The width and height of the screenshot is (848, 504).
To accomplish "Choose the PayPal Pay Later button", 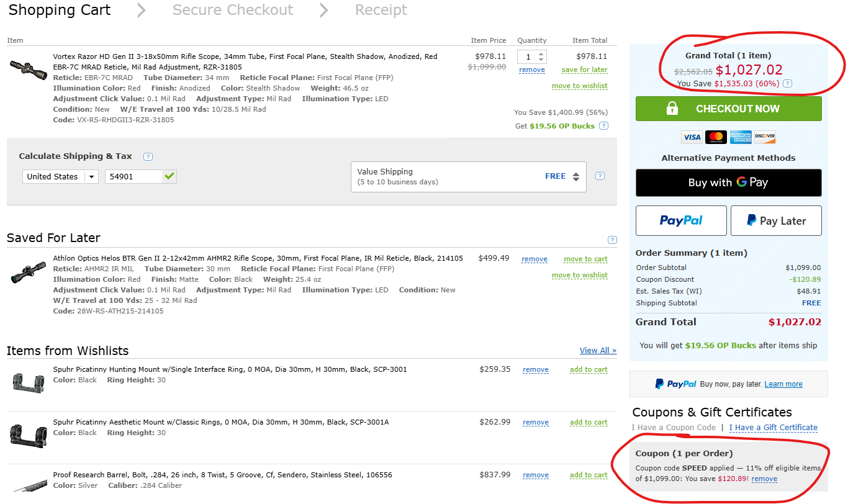I will (776, 220).
